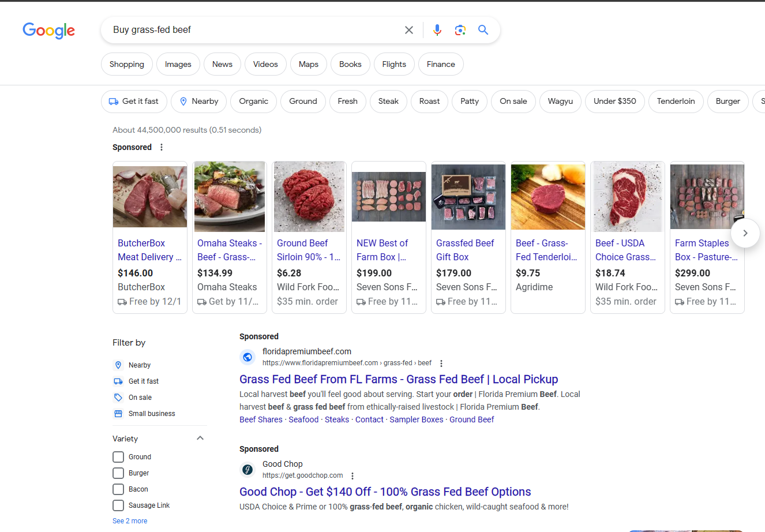Apply the Organic filter chip
This screenshot has height=532, width=765.
pyautogui.click(x=254, y=102)
